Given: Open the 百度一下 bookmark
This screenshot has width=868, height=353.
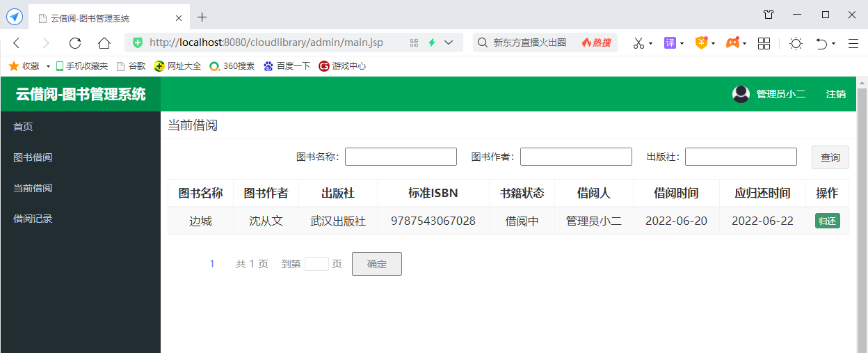Looking at the screenshot, I should 287,66.
